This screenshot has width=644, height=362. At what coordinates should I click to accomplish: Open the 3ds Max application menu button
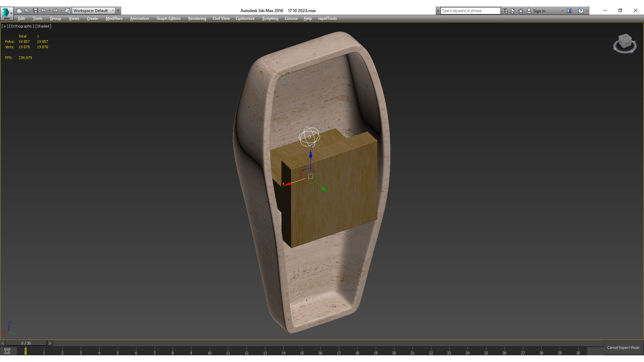[7, 13]
